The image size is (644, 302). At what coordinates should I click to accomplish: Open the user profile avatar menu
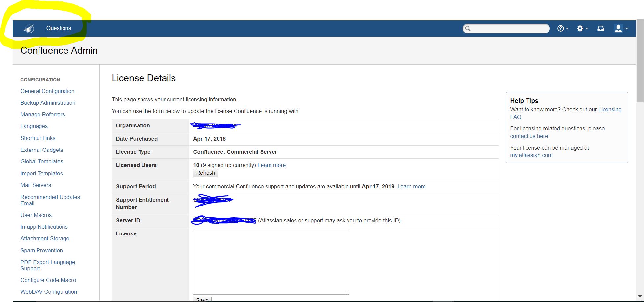(x=621, y=29)
